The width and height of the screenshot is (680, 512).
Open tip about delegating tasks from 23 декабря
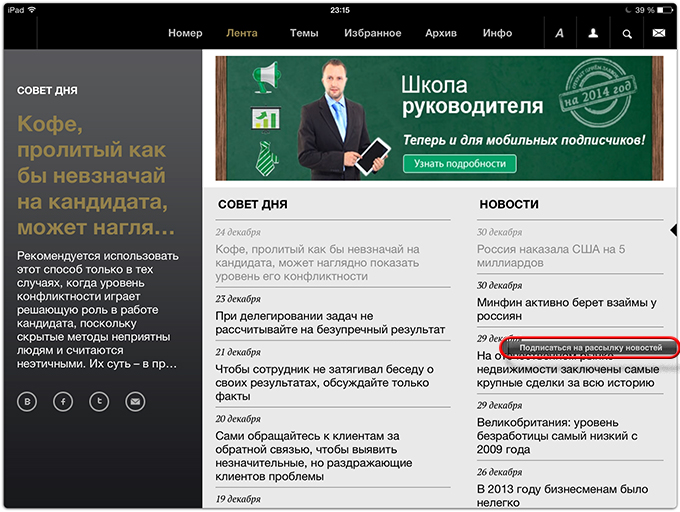(x=330, y=322)
